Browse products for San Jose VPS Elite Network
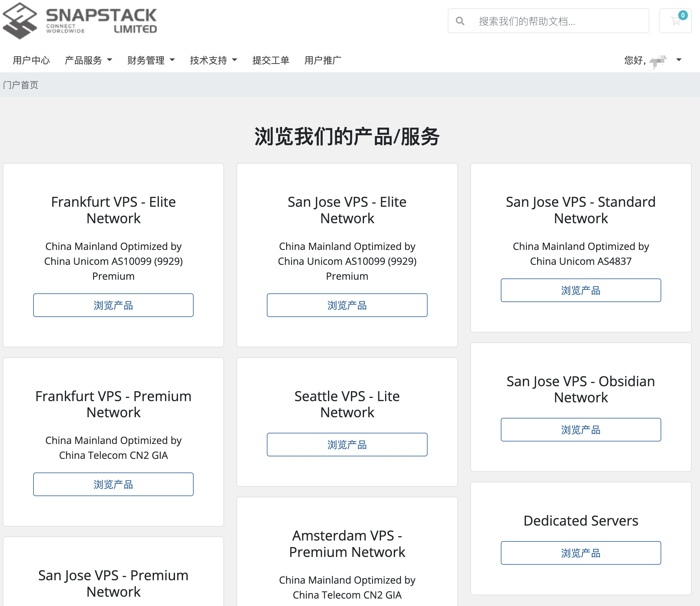Image resolution: width=700 pixels, height=606 pixels. (x=347, y=305)
